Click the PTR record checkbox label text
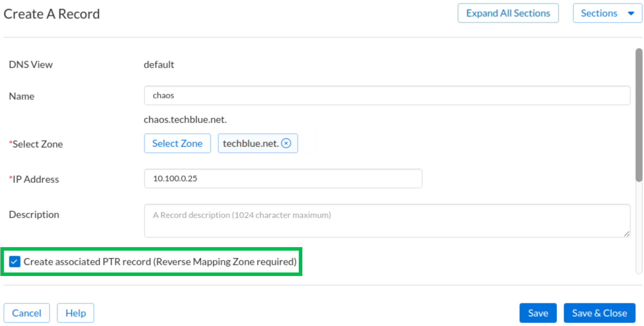 pyautogui.click(x=160, y=262)
